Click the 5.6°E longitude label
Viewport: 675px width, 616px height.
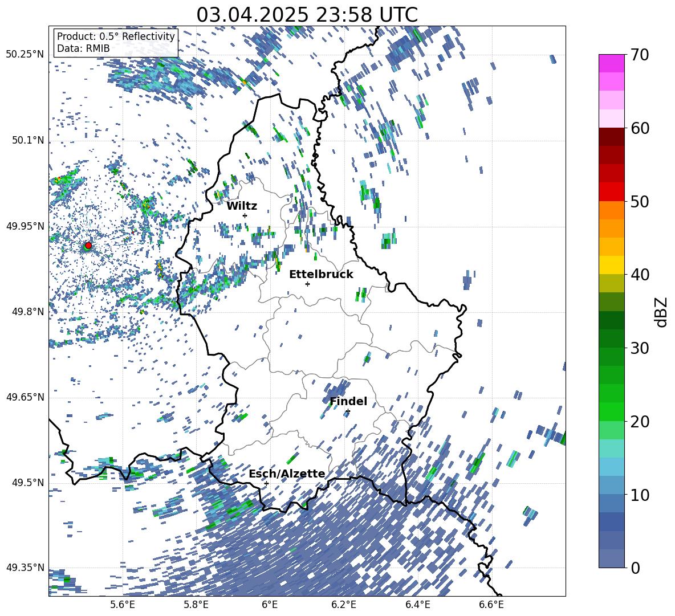123,605
